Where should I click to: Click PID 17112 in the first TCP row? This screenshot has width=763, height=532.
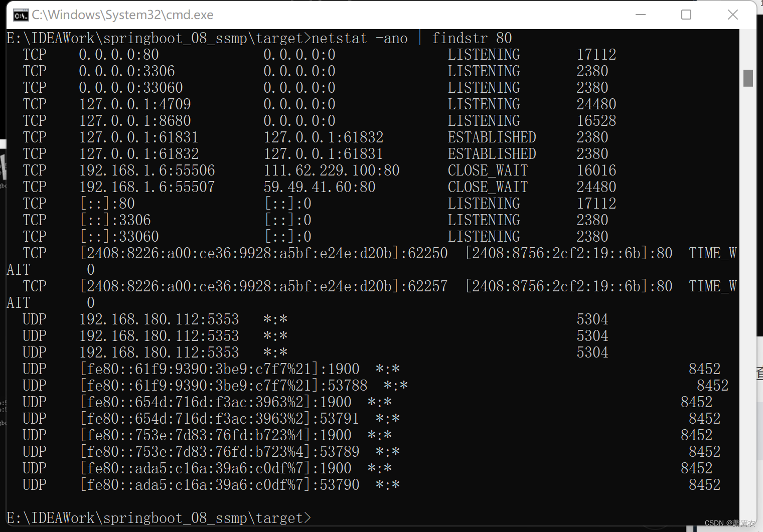[596, 55]
